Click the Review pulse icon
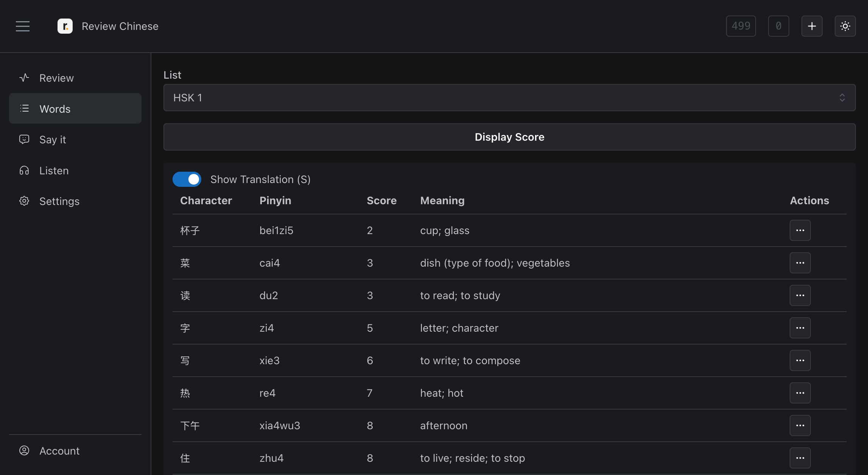The image size is (868, 475). [x=24, y=78]
